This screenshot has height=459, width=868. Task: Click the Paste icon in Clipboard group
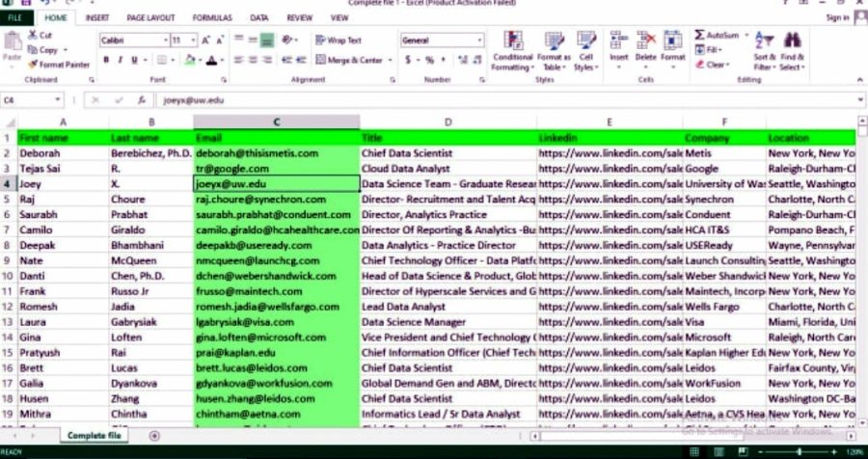coord(12,42)
